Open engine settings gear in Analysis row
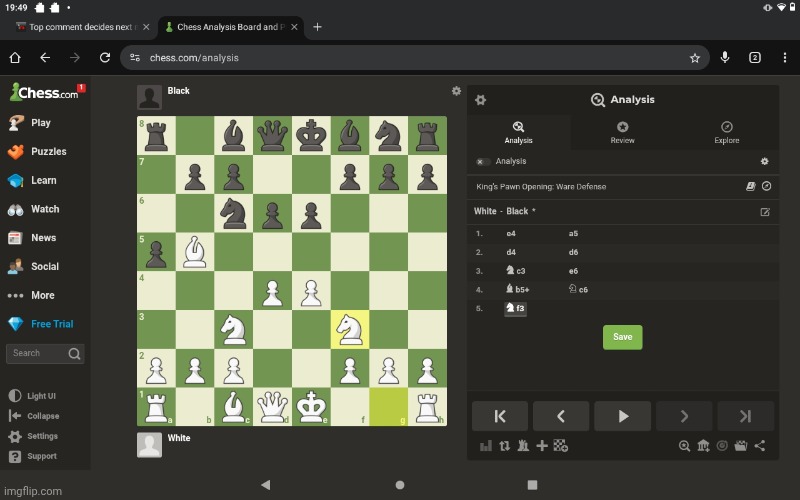The image size is (800, 500). point(764,161)
